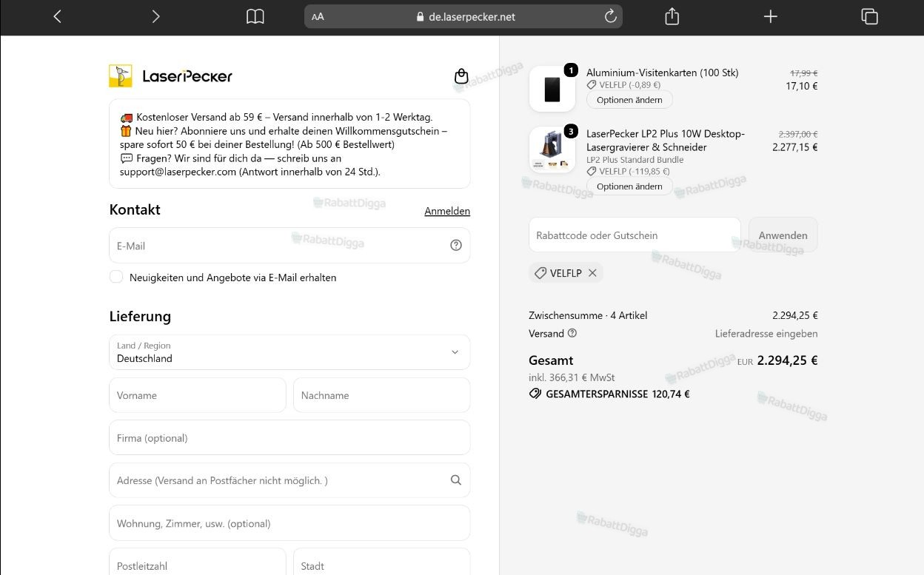Screen dimensions: 924x575
Task: Focus the E-Mail input field
Action: click(289, 245)
